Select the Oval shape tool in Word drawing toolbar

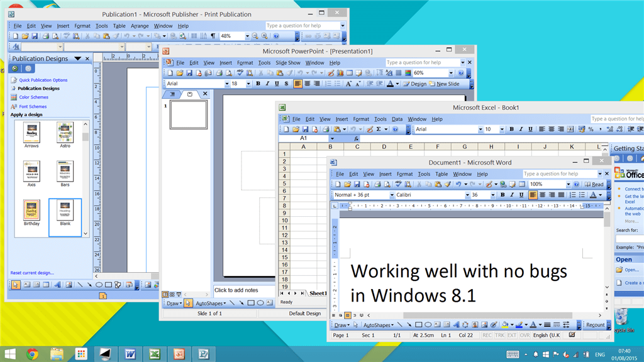coord(428,325)
